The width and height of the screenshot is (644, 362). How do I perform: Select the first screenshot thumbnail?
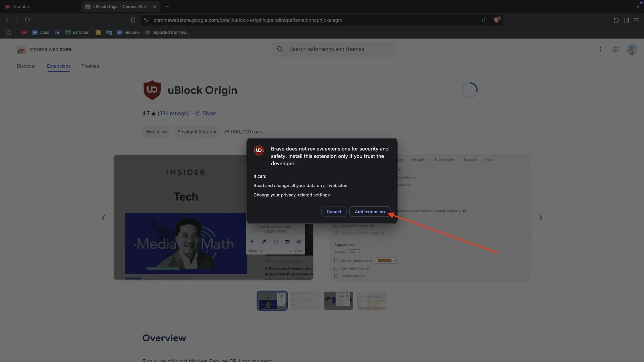click(x=272, y=301)
